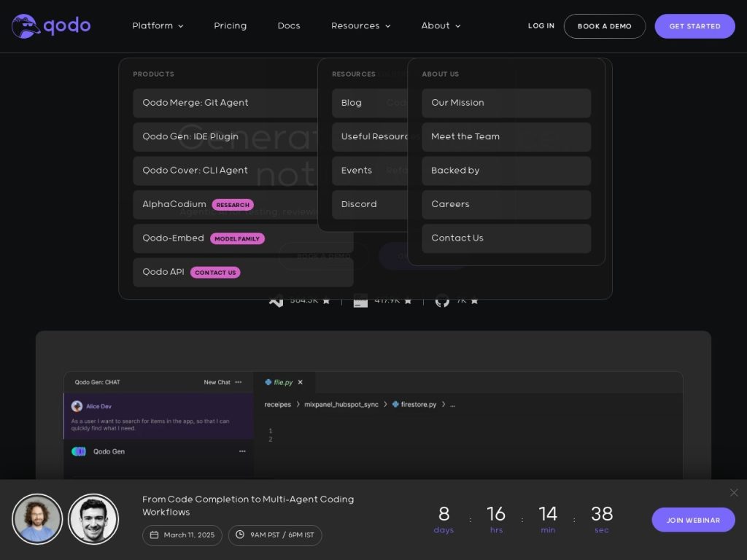The width and height of the screenshot is (747, 560).
Task: Click the 9AM PST / 6PM IST pill
Action: [275, 535]
